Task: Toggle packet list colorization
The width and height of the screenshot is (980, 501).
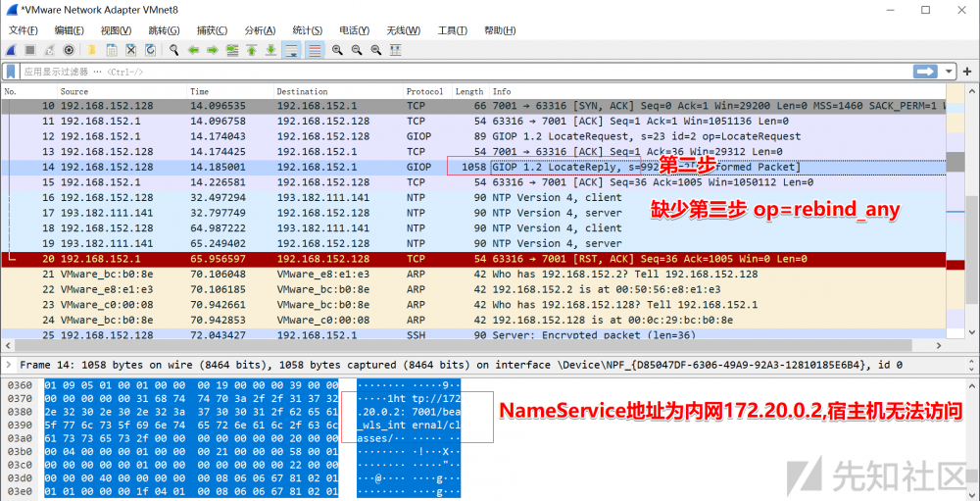Action: tap(315, 50)
